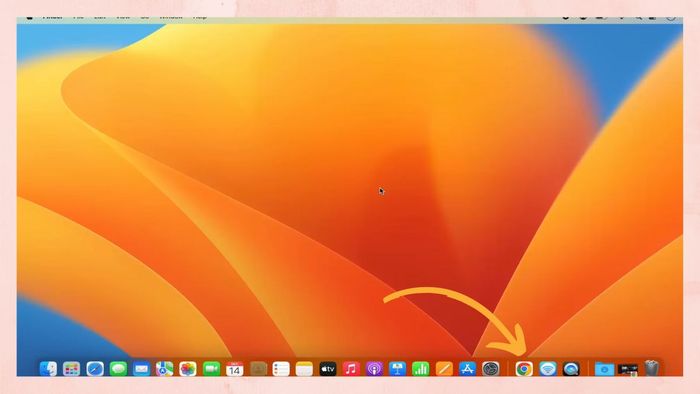The image size is (700, 394).
Task: Open the Messages app
Action: click(x=118, y=369)
